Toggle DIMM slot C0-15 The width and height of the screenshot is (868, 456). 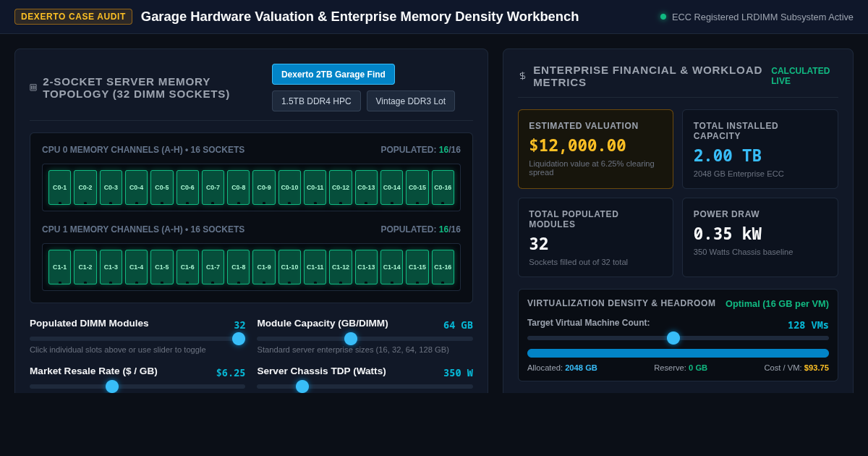(417, 187)
